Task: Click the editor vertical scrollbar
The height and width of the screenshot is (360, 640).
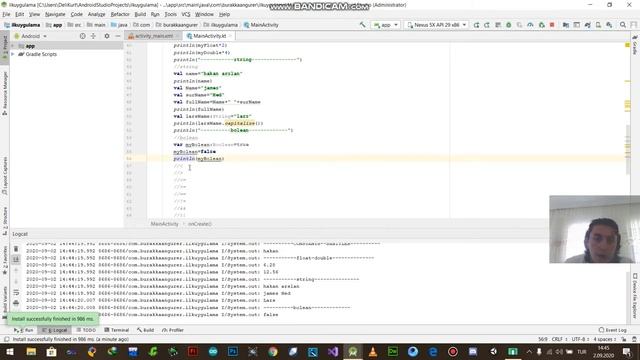Action: tap(627, 149)
